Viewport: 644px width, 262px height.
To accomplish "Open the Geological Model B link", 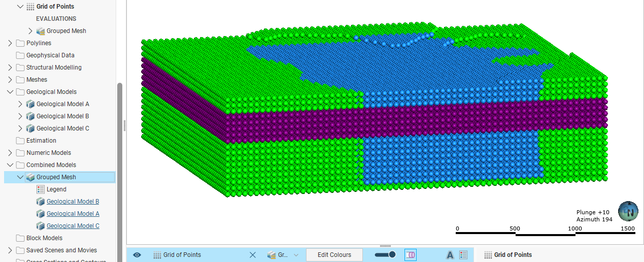I will [73, 202].
